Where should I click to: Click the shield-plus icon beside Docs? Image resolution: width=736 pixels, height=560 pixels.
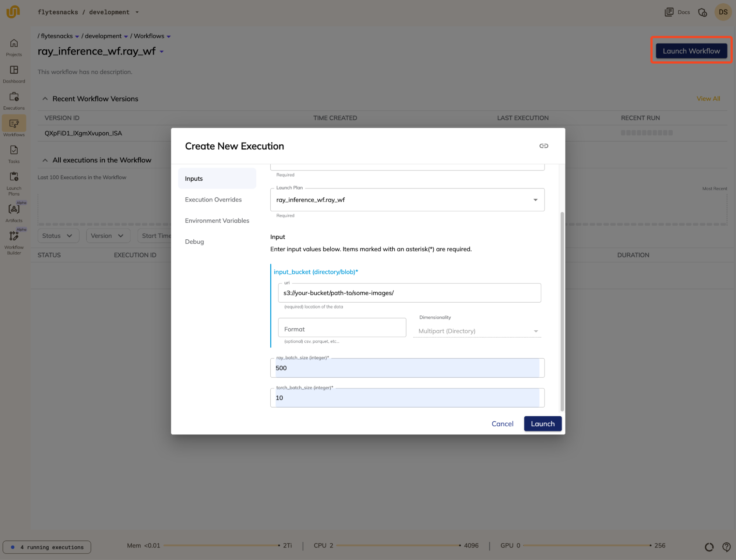(702, 12)
